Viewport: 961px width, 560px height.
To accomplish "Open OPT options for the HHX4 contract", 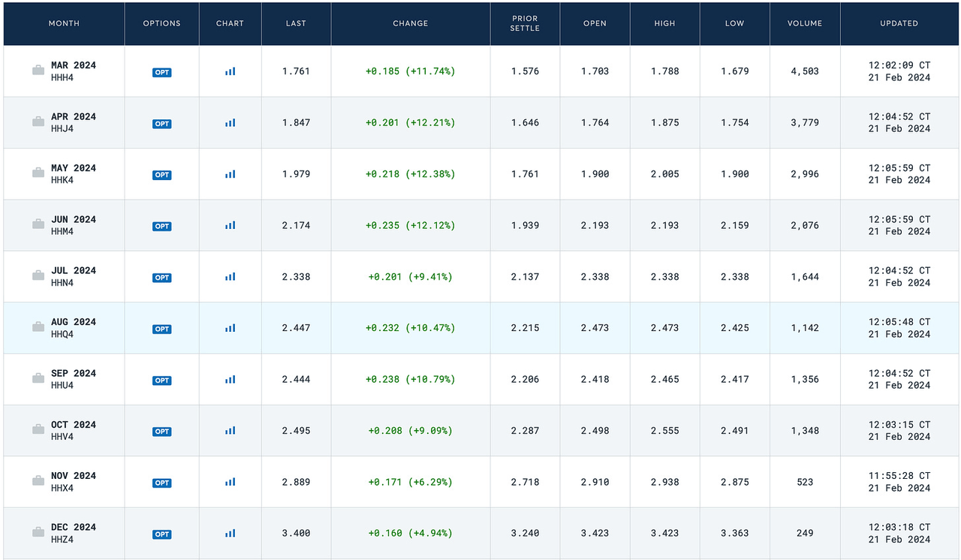I will pos(162,483).
